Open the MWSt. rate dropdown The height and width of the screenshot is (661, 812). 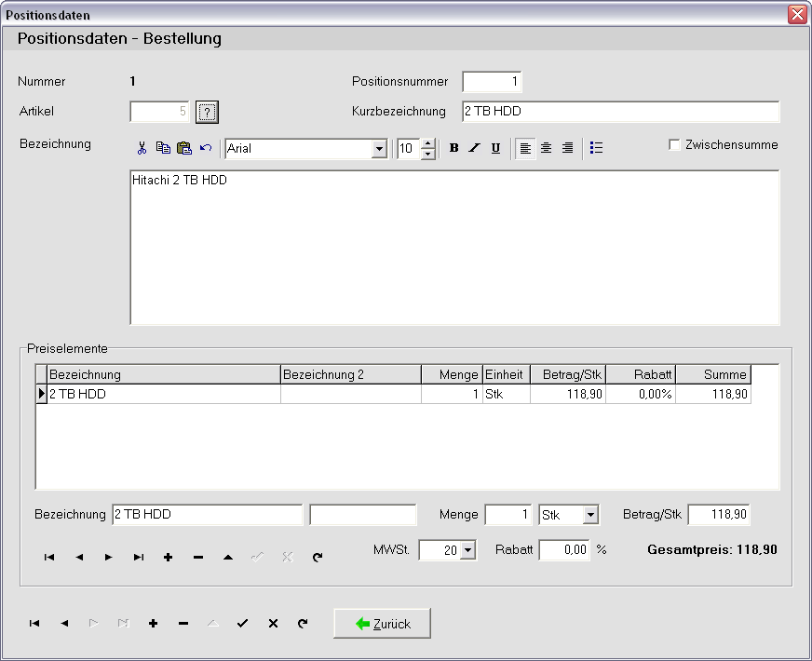point(467,550)
